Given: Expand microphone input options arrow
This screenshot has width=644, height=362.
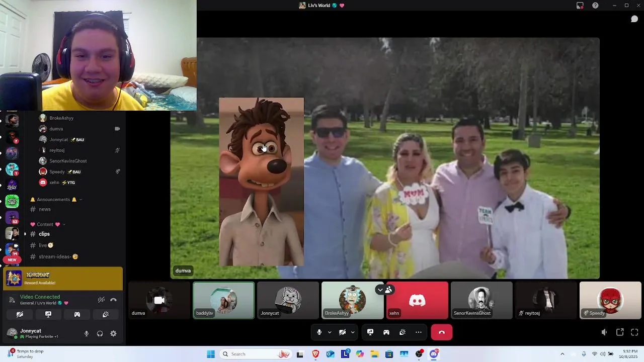Looking at the screenshot, I should 330,332.
